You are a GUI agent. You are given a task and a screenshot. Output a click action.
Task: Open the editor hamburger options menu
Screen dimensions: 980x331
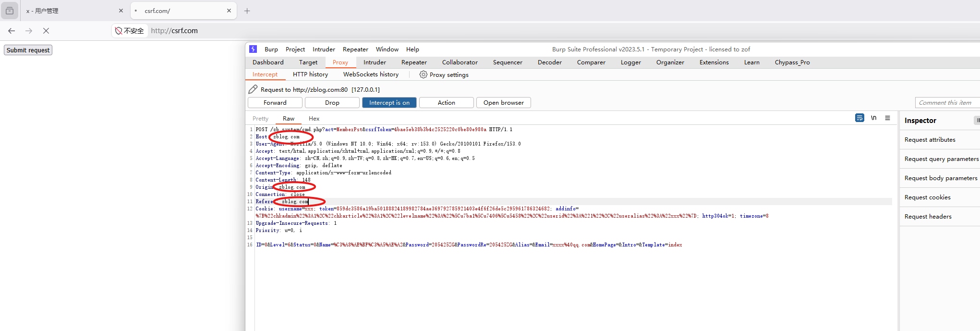[888, 118]
